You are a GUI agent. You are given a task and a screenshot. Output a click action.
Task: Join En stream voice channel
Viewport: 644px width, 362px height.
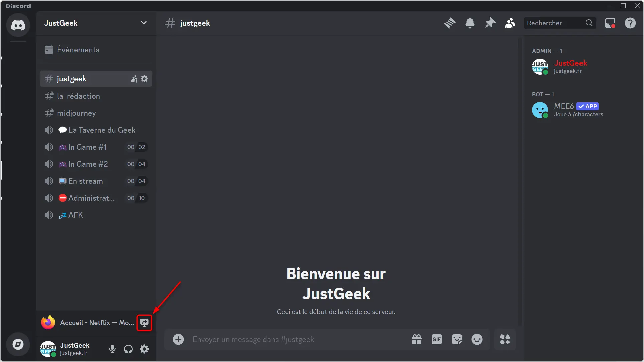(96, 181)
